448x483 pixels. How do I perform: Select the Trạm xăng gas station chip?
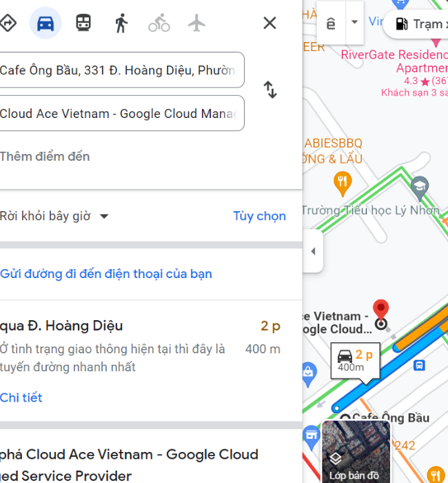coord(418,24)
